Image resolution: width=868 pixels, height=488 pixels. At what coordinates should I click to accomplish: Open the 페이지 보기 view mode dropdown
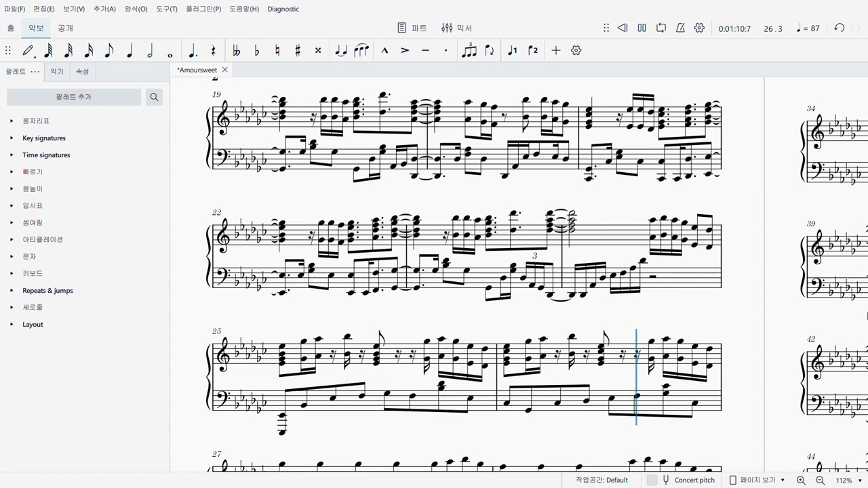tap(757, 480)
